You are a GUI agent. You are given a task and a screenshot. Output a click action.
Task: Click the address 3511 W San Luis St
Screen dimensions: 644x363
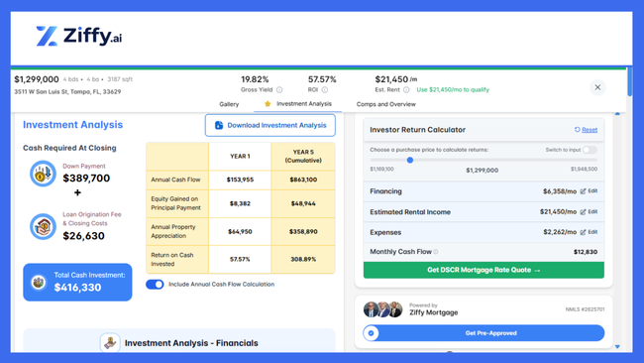[x=67, y=91]
